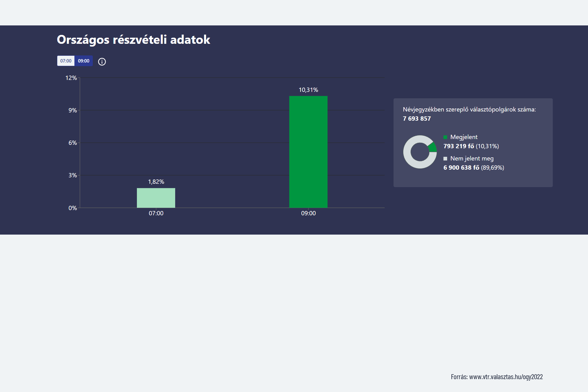Click the dark green 09:00 bar
The image size is (588, 392).
[x=308, y=152]
